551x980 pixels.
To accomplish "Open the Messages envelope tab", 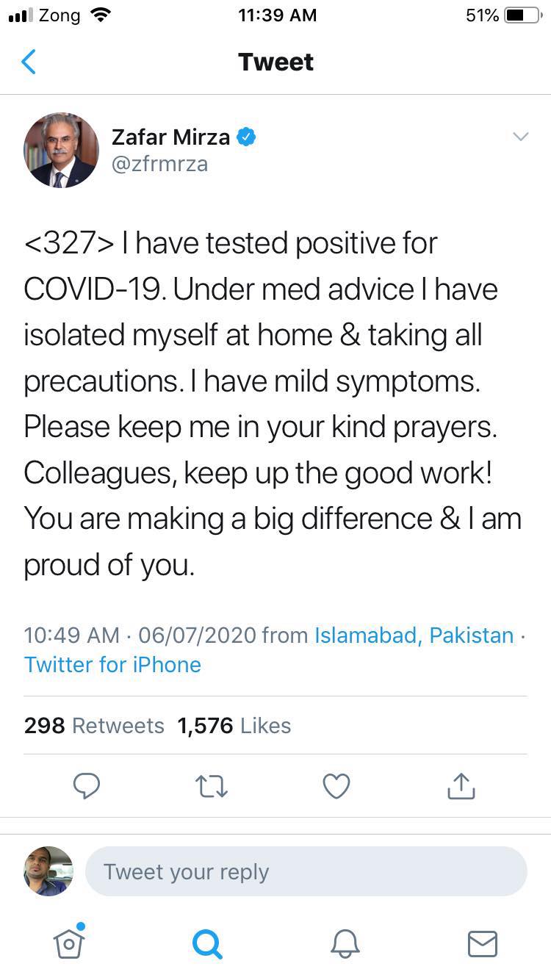I will click(483, 943).
